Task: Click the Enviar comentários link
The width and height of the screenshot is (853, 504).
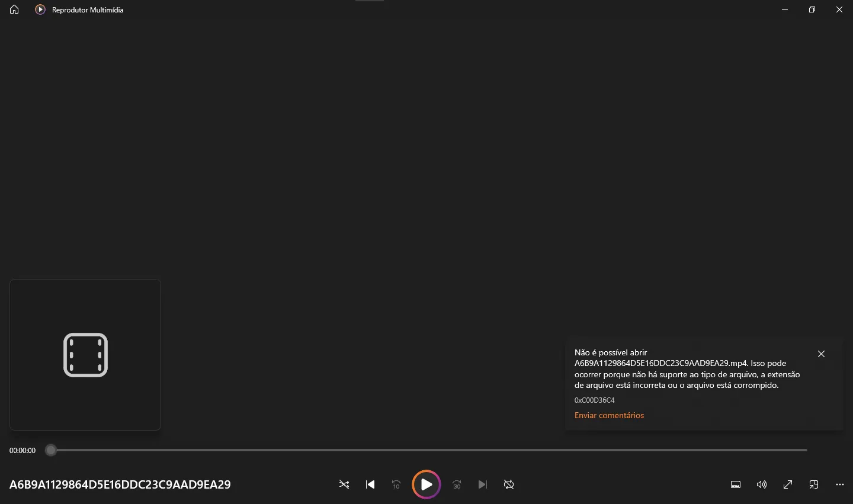Action: (x=609, y=415)
